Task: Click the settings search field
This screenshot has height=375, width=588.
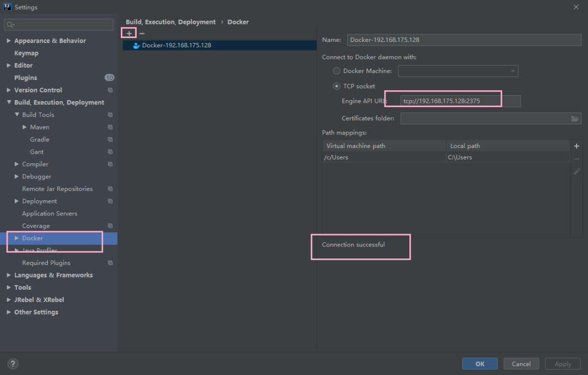Action: [58, 24]
